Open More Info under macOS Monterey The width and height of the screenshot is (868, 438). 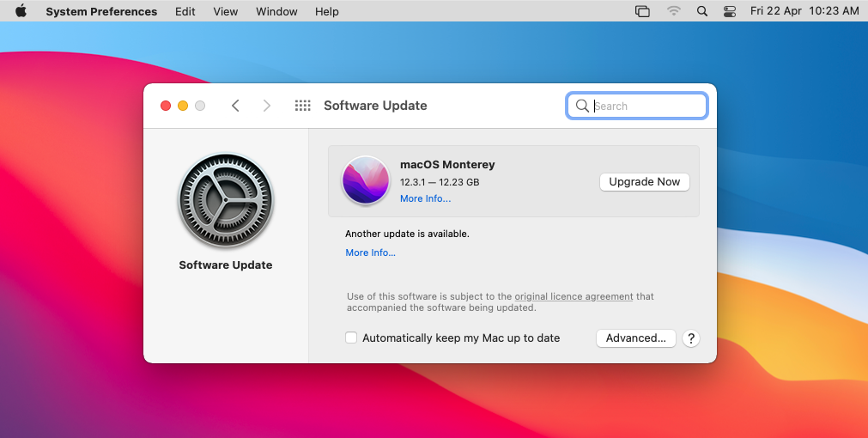[x=425, y=198]
